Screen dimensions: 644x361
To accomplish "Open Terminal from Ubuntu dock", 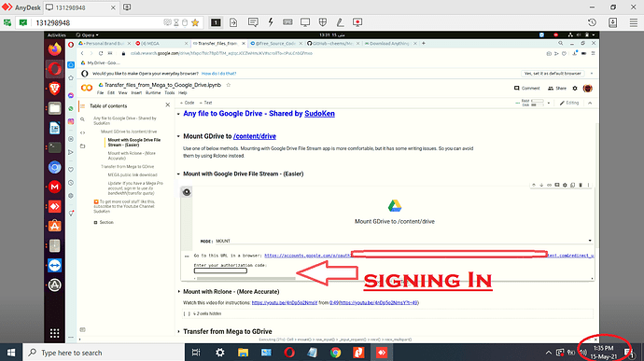I will 55,147.
